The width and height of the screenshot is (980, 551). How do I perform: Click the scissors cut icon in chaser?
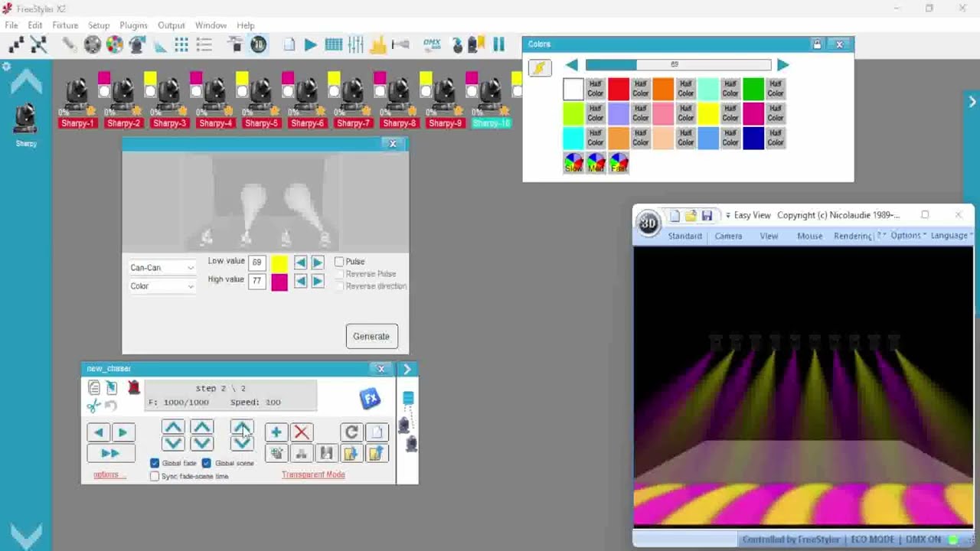pyautogui.click(x=93, y=406)
